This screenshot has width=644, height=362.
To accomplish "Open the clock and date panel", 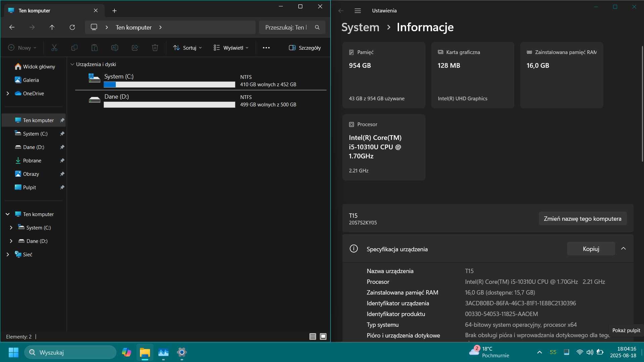I will [623, 352].
